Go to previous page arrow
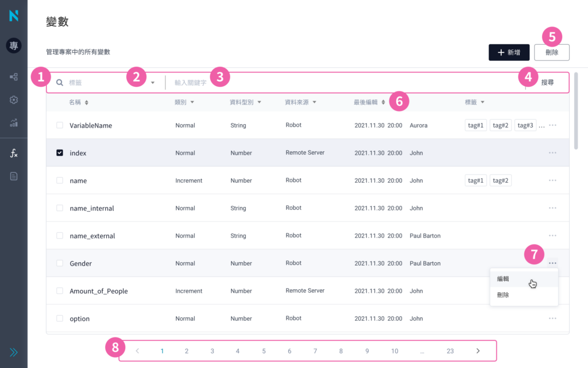This screenshot has width=588, height=368. pyautogui.click(x=137, y=351)
